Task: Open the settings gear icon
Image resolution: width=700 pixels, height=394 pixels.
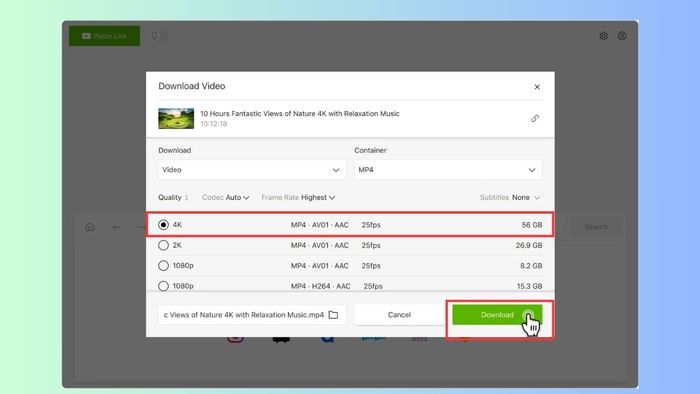Action: tap(603, 36)
